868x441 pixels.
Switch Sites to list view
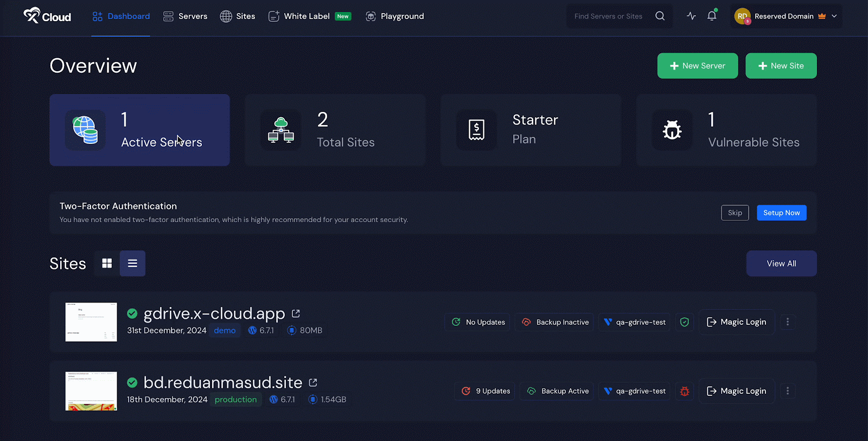coord(132,263)
